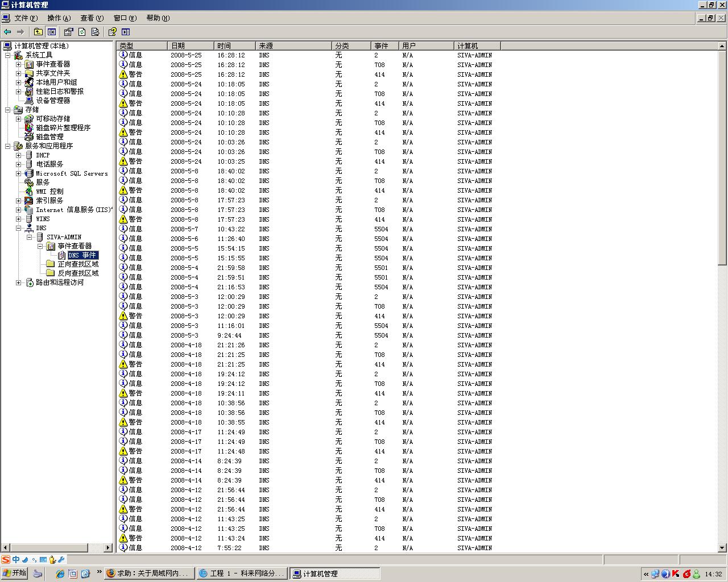
Task: Open the 操作(A) menu
Action: 59,18
